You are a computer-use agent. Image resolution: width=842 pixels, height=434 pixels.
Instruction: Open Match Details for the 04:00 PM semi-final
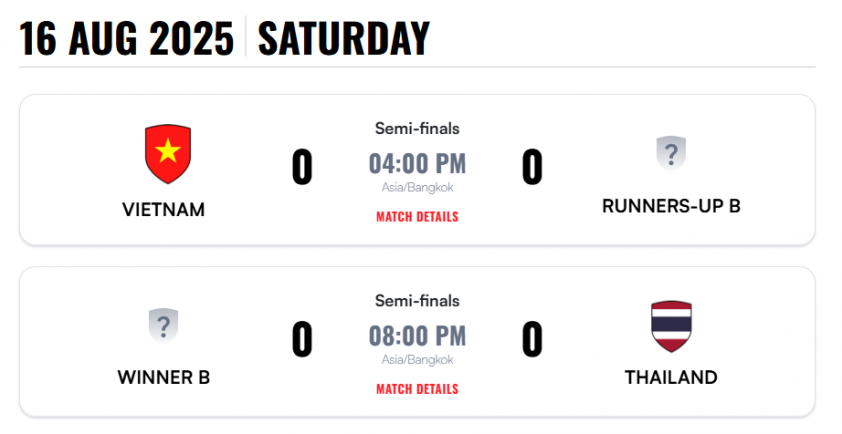coord(417,217)
